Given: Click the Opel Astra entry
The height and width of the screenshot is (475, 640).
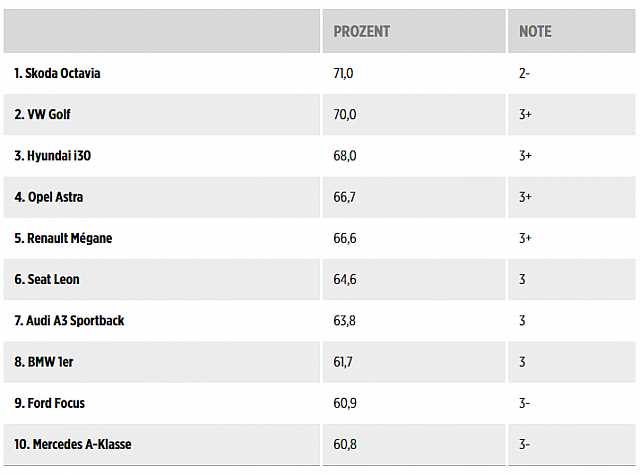Looking at the screenshot, I should [49, 197].
